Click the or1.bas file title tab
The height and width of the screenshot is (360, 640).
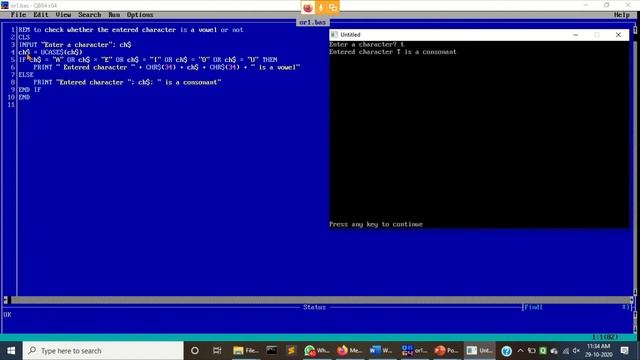tap(313, 22)
